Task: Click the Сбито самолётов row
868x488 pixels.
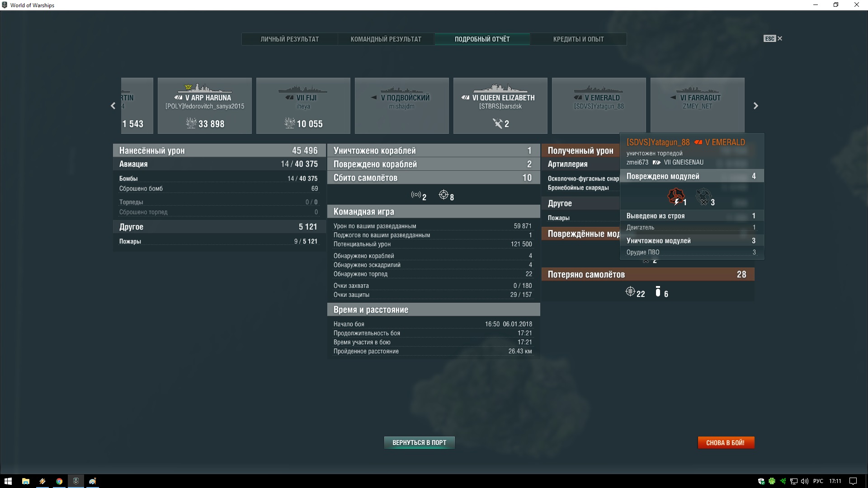Action: (434, 178)
